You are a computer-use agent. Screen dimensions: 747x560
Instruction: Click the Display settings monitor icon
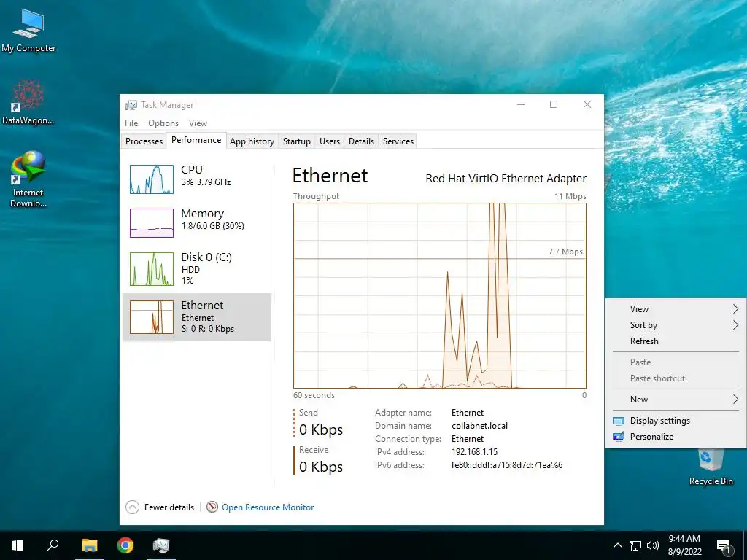[x=619, y=421]
